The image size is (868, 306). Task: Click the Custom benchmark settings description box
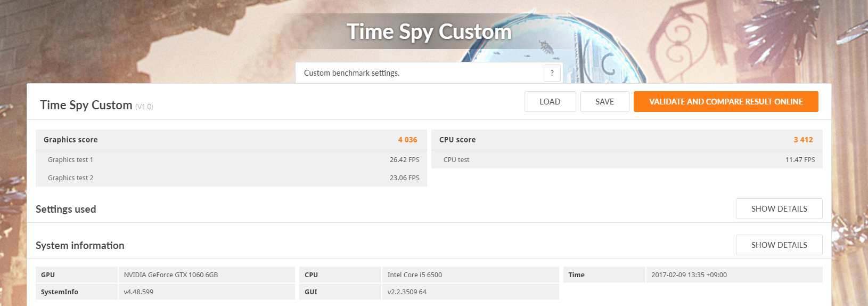click(x=429, y=73)
